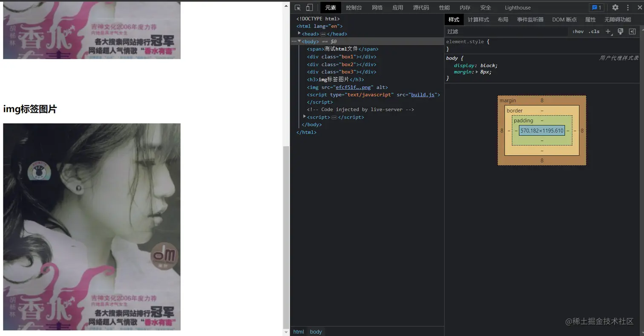The image size is (644, 336).
Task: Expand the injected script node at the bottom
Action: pos(305,117)
